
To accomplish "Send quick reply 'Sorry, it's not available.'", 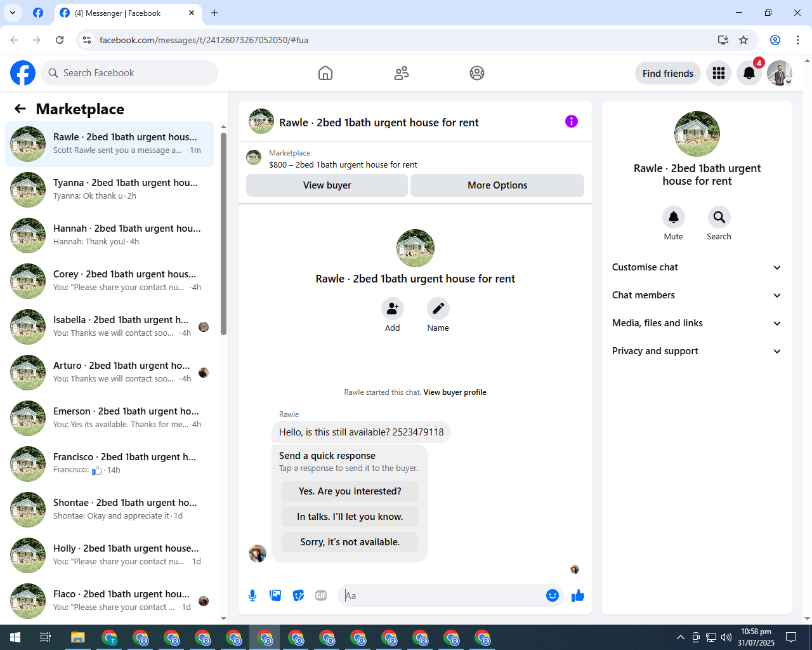I will 350,542.
